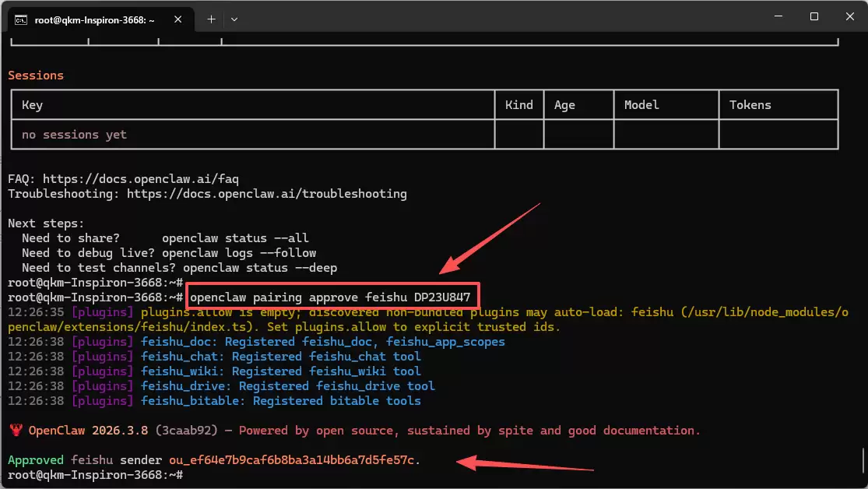Click 'openclaw status --all' command text

235,238
